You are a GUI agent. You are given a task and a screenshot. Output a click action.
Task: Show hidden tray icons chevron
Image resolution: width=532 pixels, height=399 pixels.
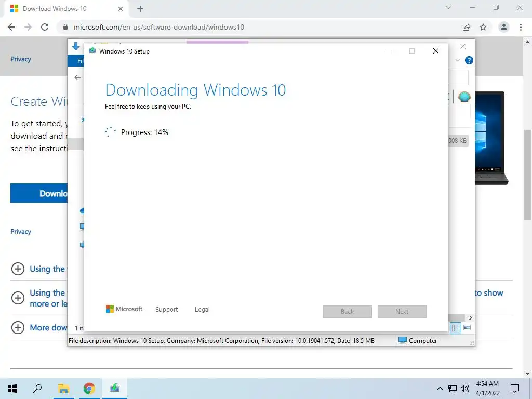point(440,389)
